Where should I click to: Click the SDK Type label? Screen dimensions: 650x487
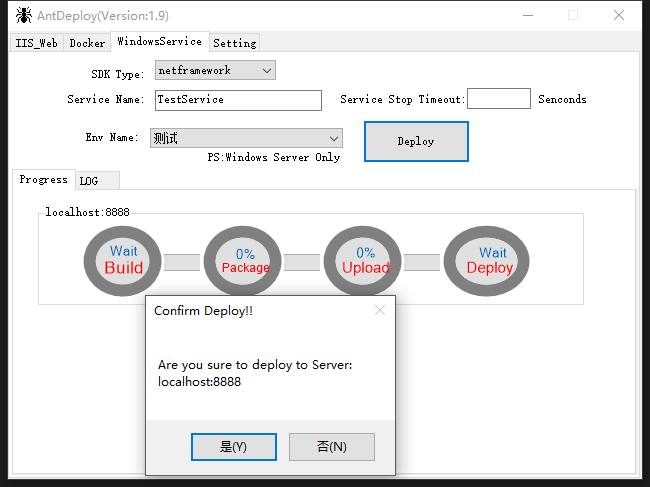pyautogui.click(x=118, y=74)
